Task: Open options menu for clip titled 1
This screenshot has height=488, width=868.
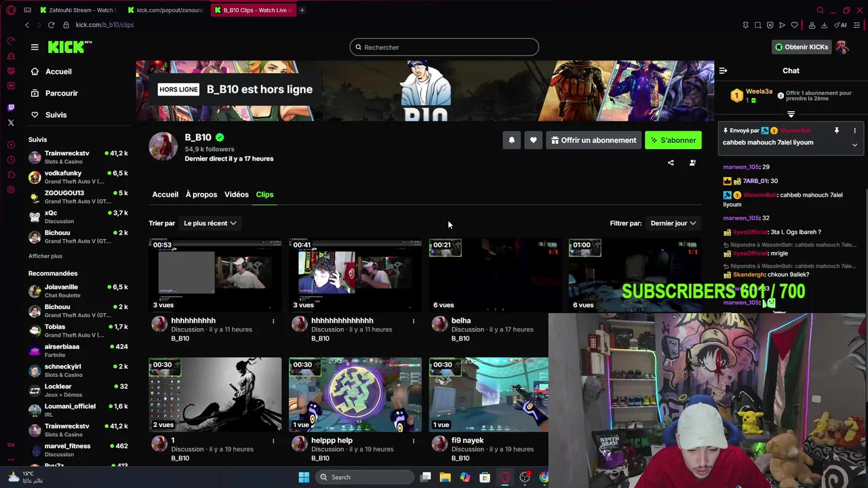Action: tap(273, 441)
